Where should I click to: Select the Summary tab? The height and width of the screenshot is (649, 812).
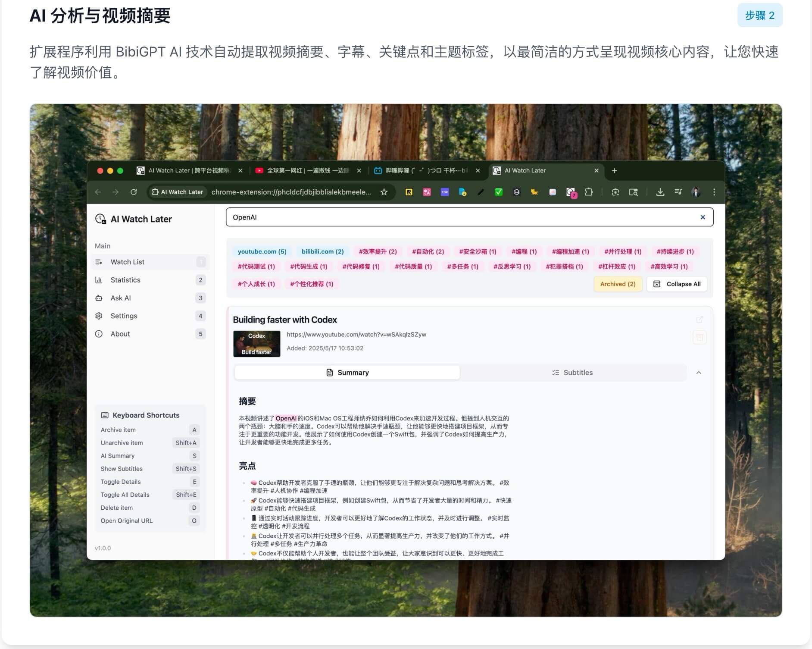[x=347, y=372]
